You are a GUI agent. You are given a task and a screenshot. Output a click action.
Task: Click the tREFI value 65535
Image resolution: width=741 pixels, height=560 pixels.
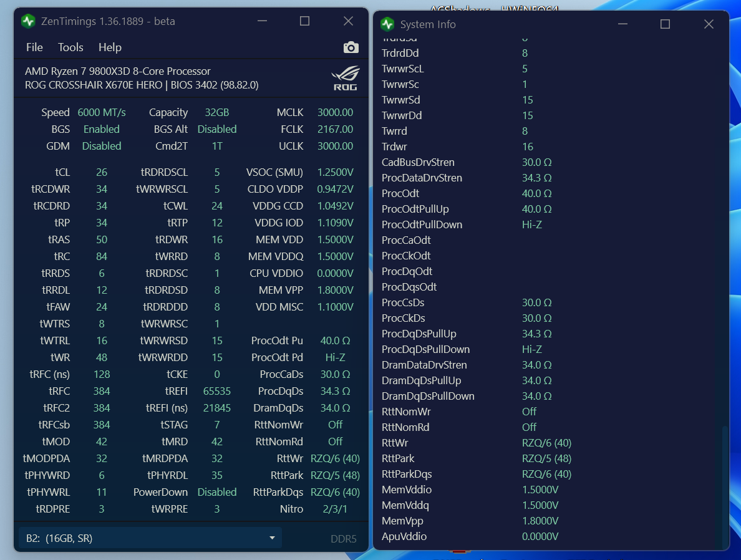217,391
